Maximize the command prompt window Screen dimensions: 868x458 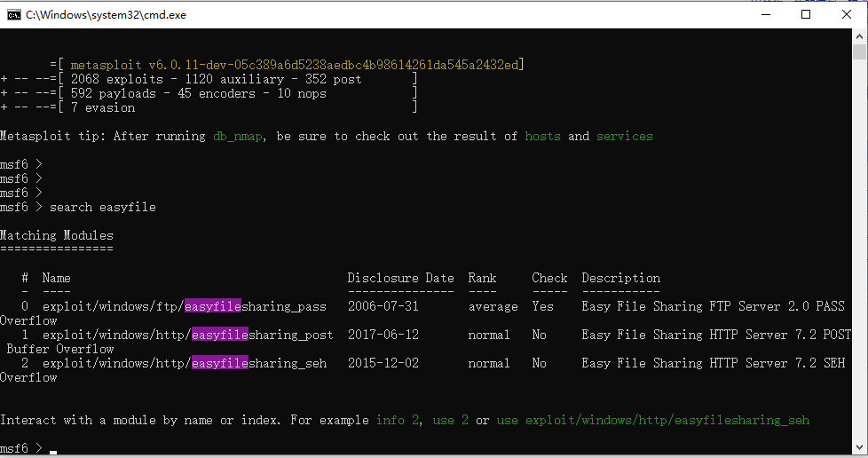[x=806, y=15]
